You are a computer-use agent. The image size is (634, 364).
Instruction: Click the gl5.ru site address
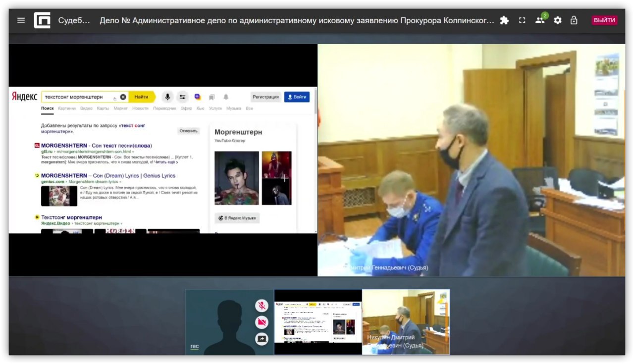(47, 152)
